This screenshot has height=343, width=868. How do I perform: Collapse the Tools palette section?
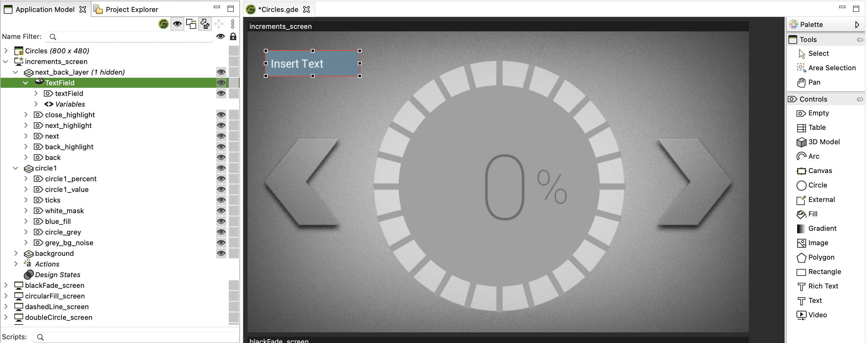[860, 40]
